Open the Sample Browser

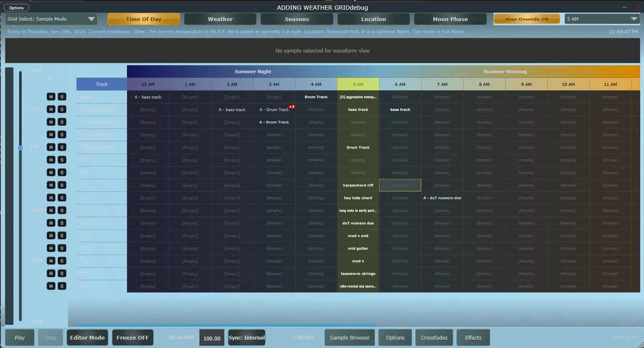click(x=350, y=337)
